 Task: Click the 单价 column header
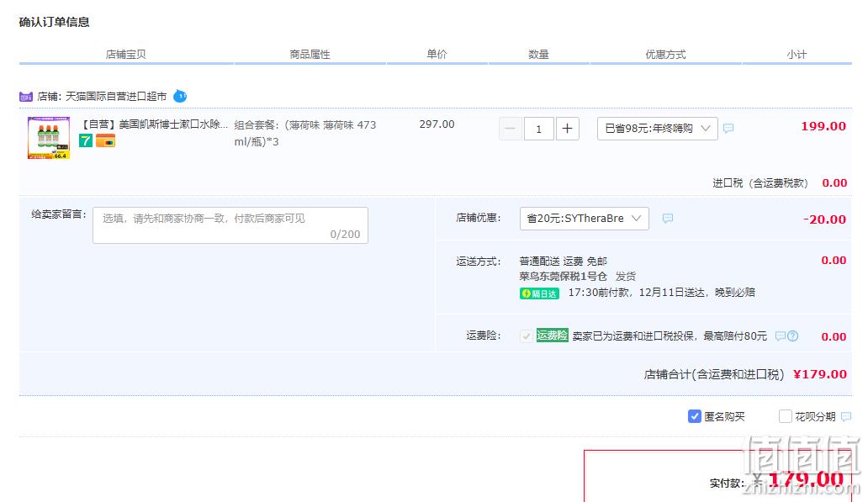pyautogui.click(x=437, y=55)
